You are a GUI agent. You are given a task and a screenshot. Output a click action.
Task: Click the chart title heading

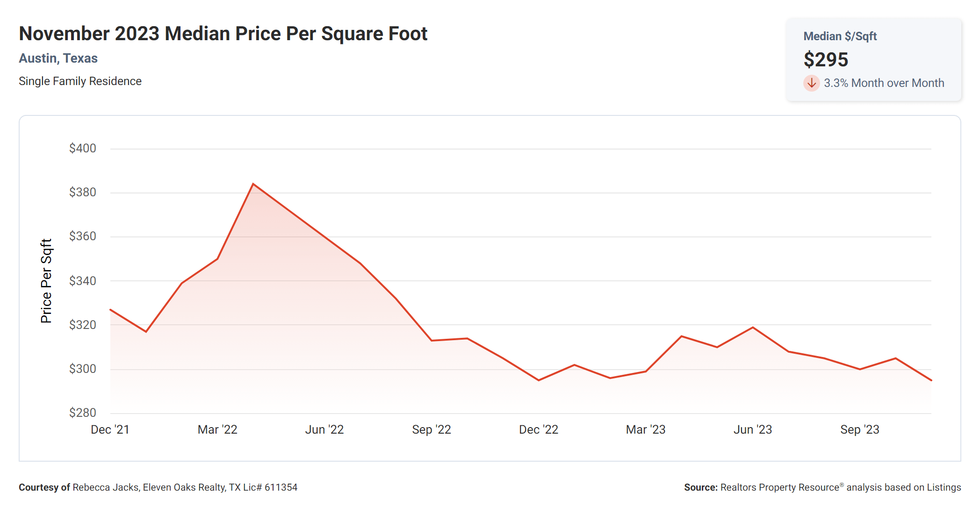point(223,34)
